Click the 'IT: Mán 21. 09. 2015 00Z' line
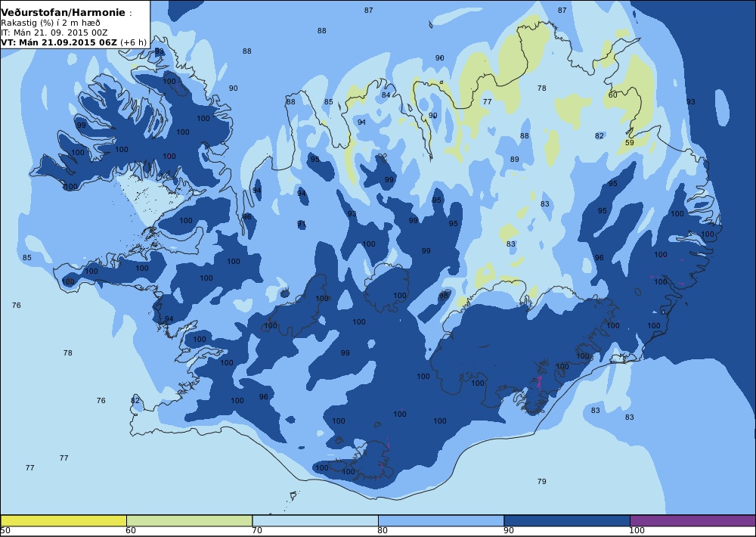The image size is (756, 537). tap(54, 33)
